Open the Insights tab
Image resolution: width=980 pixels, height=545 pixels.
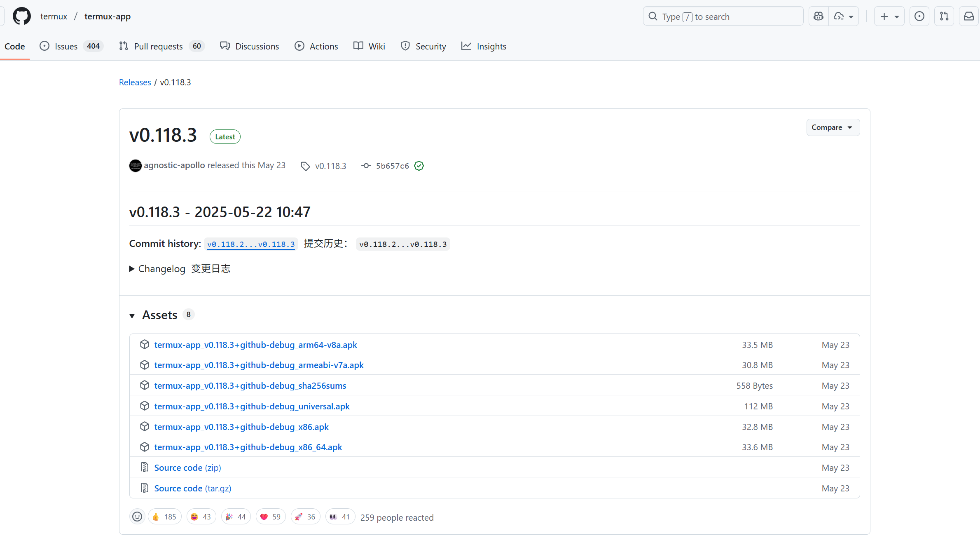coord(484,46)
